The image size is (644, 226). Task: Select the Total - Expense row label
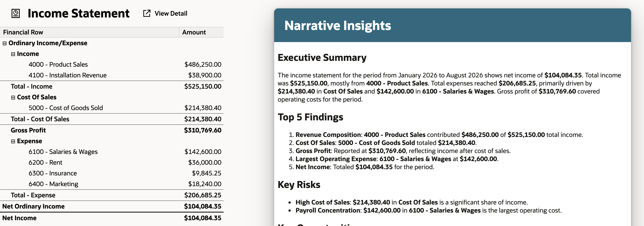(33, 195)
